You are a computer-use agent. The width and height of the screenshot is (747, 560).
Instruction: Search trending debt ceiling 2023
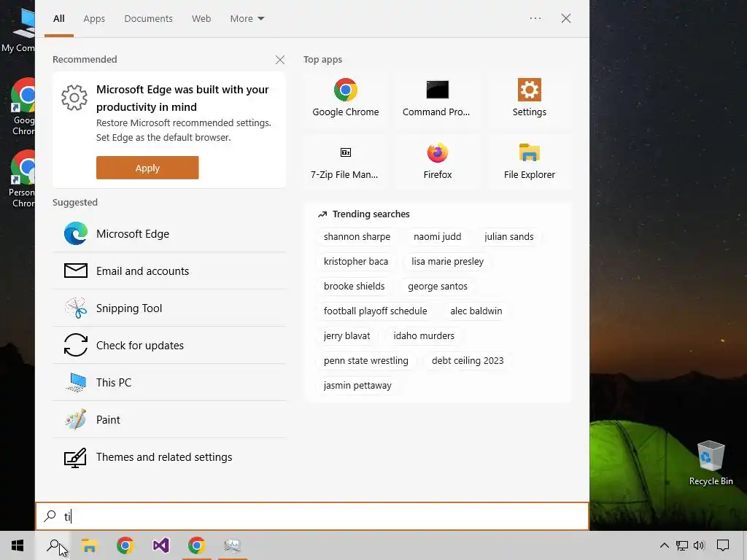tap(468, 360)
